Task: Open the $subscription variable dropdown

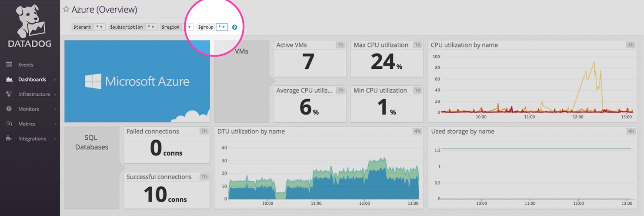Action: pyautogui.click(x=151, y=27)
